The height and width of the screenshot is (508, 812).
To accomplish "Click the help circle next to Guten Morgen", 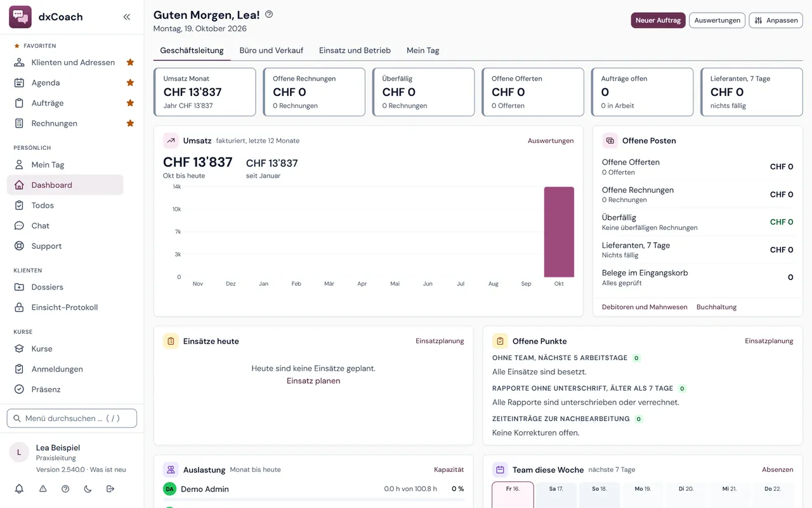I will [269, 15].
